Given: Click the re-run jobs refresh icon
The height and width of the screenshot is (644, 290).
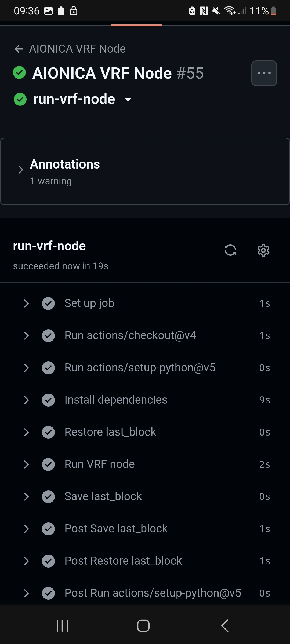Looking at the screenshot, I should [230, 250].
